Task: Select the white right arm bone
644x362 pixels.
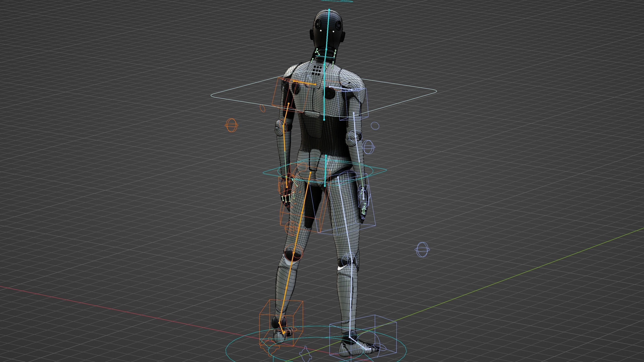Action: 356,138
